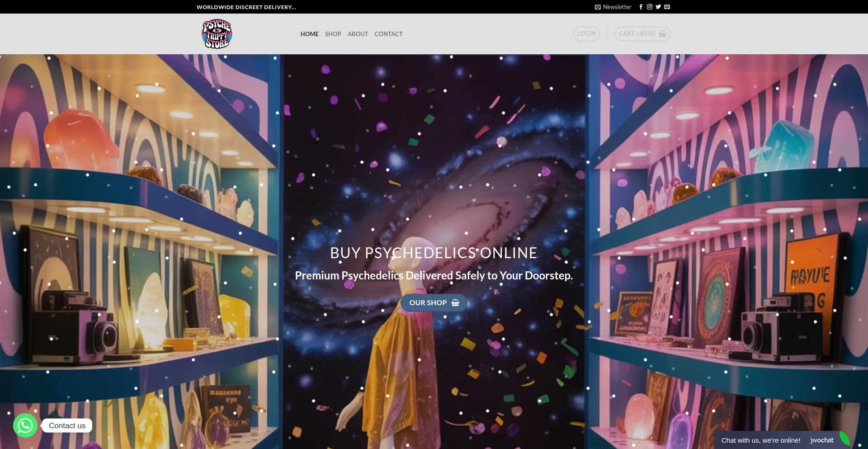Open the SHOP menu item

tap(333, 34)
